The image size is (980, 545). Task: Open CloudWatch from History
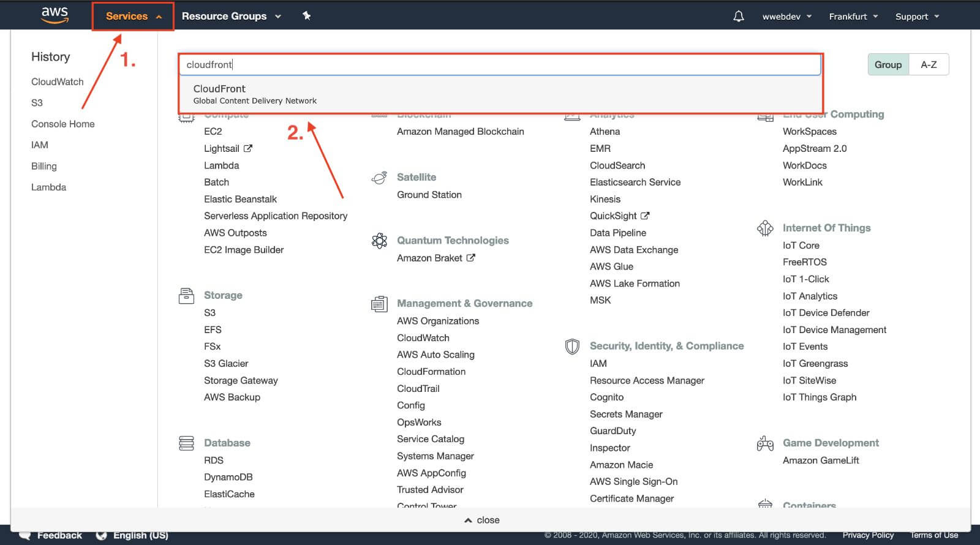pos(58,81)
